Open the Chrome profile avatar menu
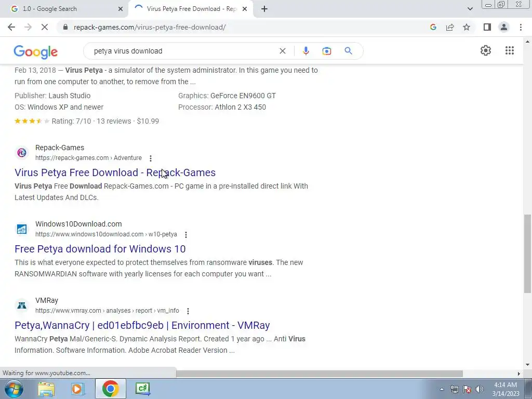 click(504, 27)
